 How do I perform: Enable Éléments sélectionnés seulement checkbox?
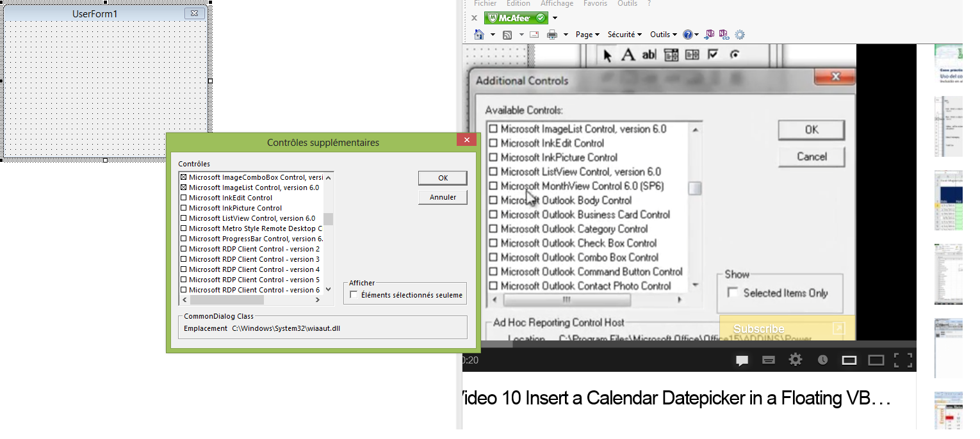tap(354, 295)
